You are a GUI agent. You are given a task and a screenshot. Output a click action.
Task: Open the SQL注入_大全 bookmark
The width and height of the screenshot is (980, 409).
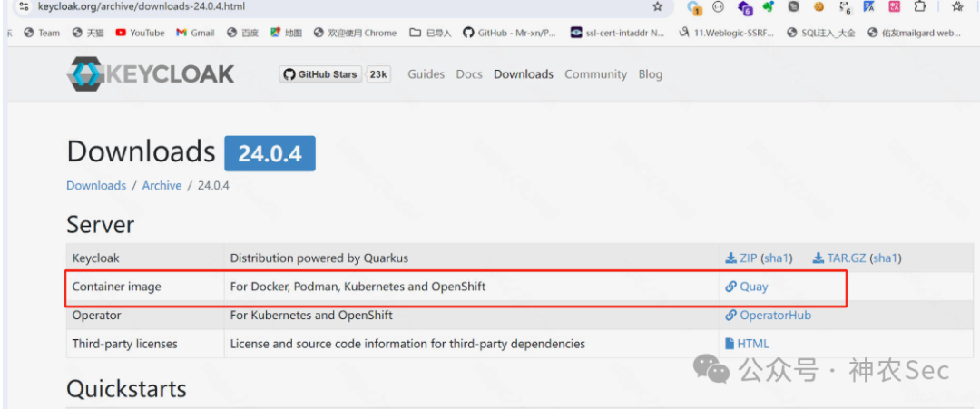click(820, 33)
